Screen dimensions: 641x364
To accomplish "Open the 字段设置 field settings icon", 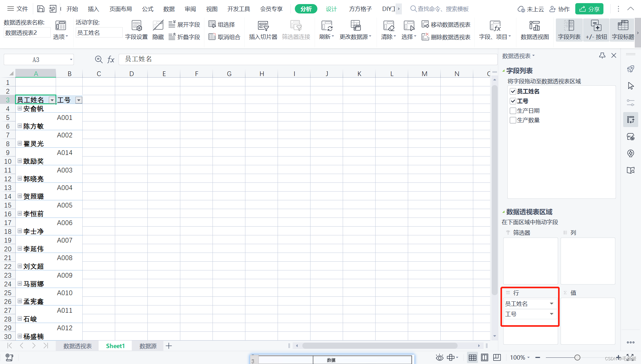I will [x=136, y=30].
